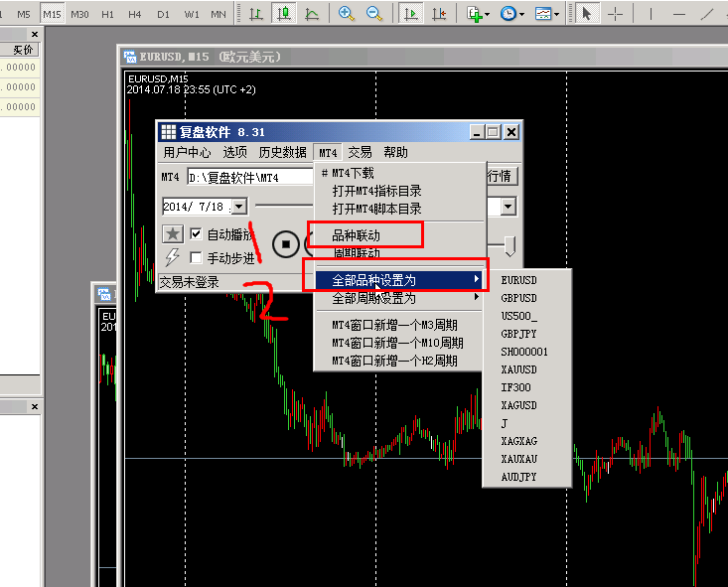728x587 pixels.
Task: Zoom in on the chart
Action: point(347,14)
